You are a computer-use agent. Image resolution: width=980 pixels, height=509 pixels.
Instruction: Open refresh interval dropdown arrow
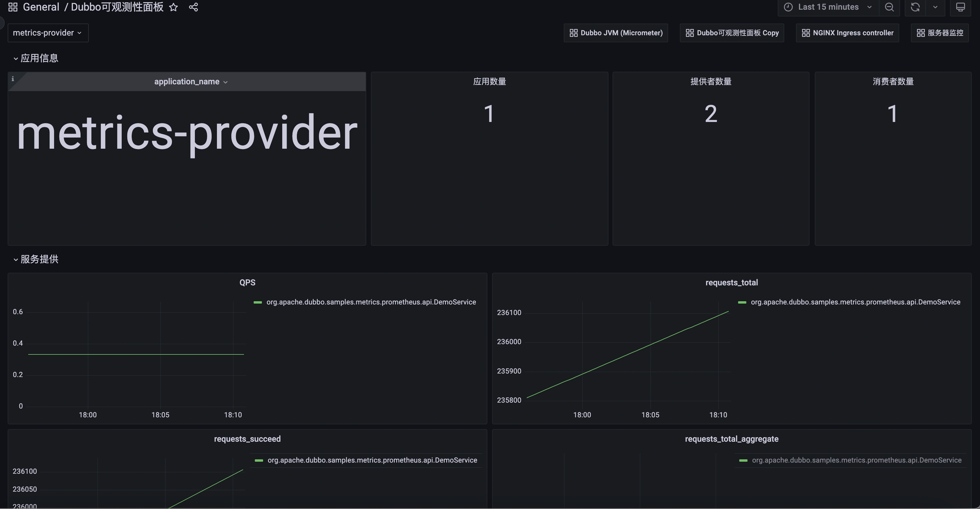(935, 7)
